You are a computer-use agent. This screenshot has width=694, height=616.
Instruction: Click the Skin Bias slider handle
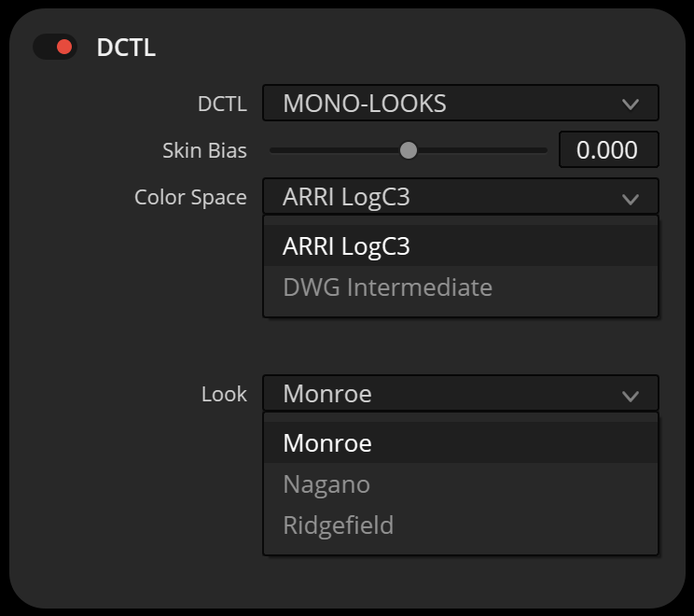pyautogui.click(x=408, y=150)
